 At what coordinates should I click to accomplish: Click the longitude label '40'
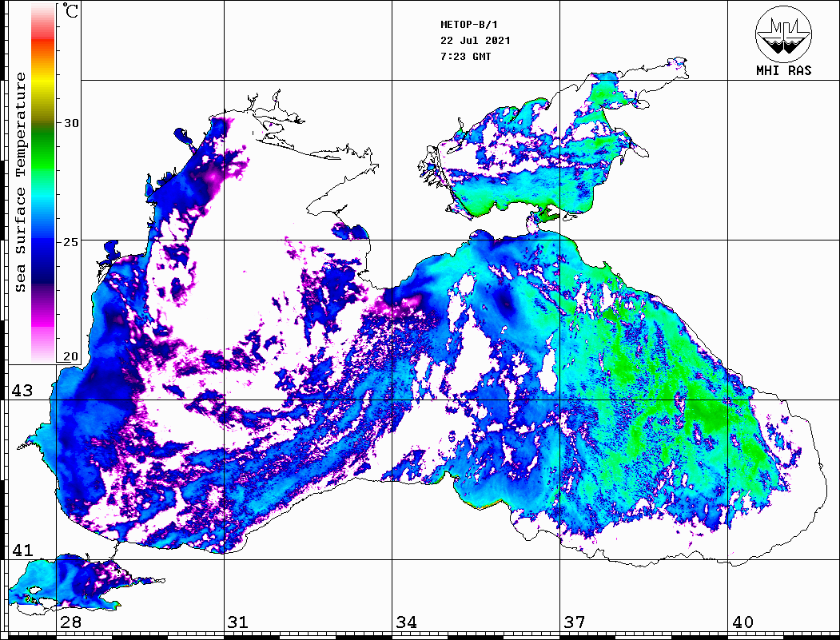coord(742,622)
